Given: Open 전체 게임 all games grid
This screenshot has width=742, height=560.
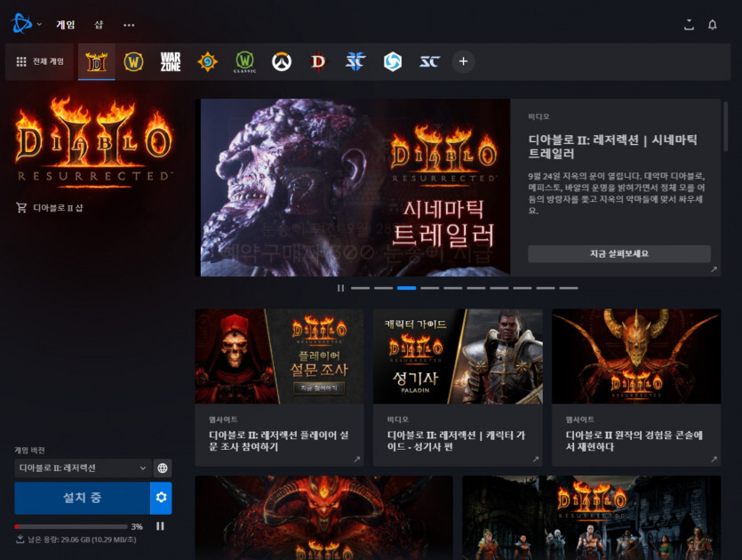Looking at the screenshot, I should pyautogui.click(x=40, y=61).
